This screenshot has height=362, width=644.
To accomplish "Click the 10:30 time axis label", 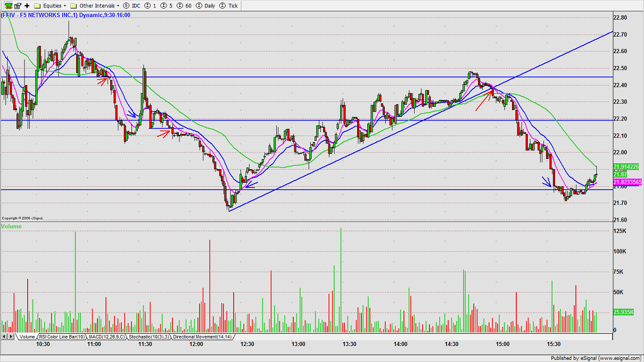I will pyautogui.click(x=43, y=344).
